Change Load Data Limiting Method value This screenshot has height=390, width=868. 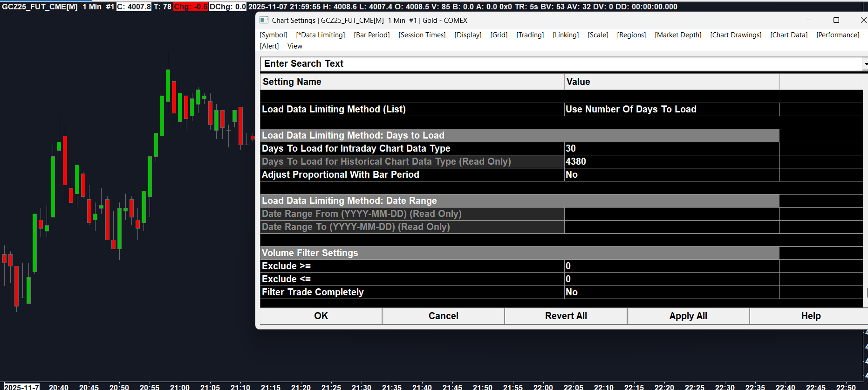671,109
